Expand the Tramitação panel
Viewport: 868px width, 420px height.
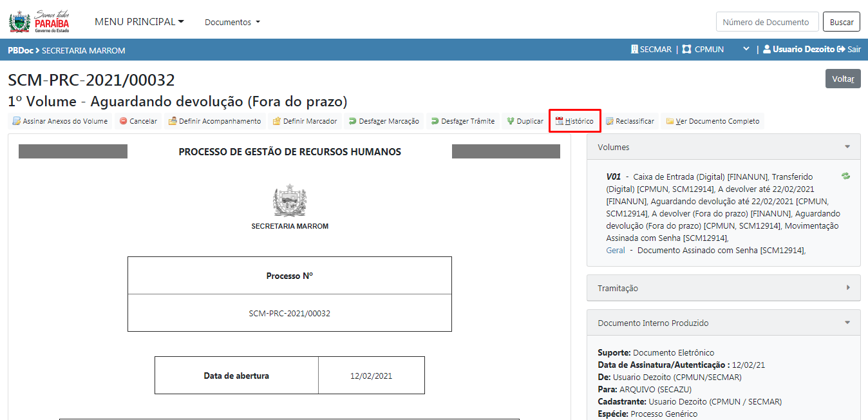tap(847, 288)
